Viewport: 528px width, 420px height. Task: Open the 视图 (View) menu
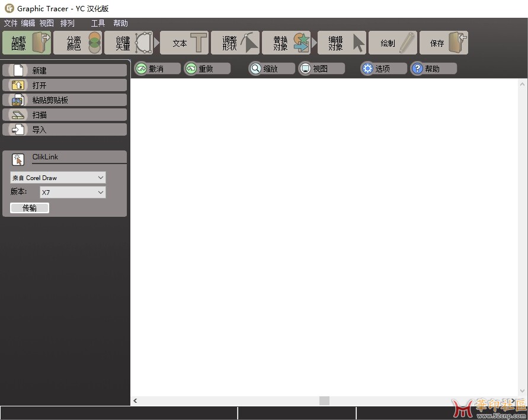(46, 23)
